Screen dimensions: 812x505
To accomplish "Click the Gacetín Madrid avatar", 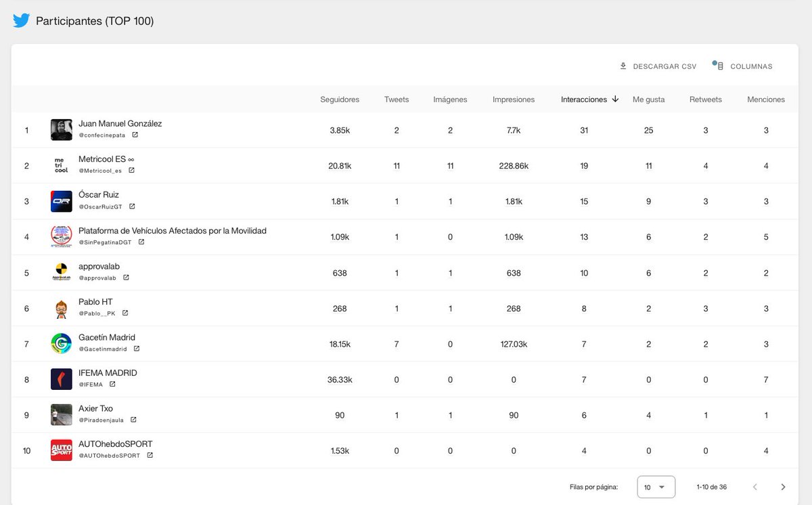I will [x=62, y=343].
